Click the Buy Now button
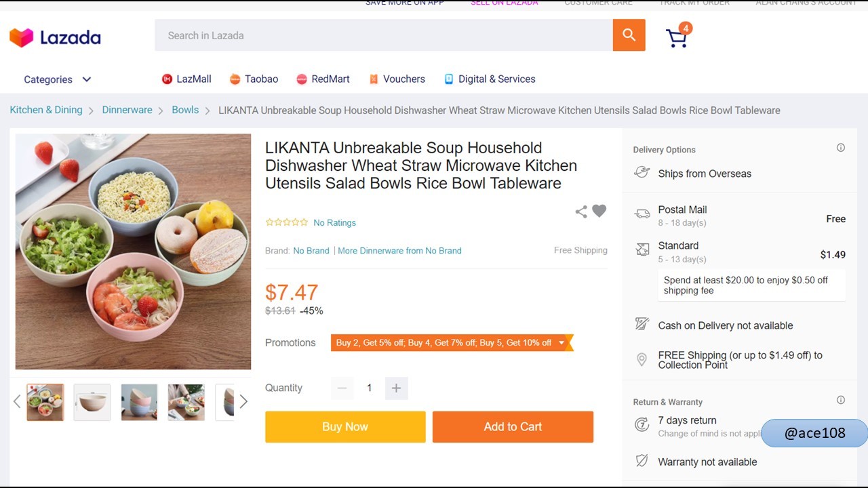 (345, 427)
